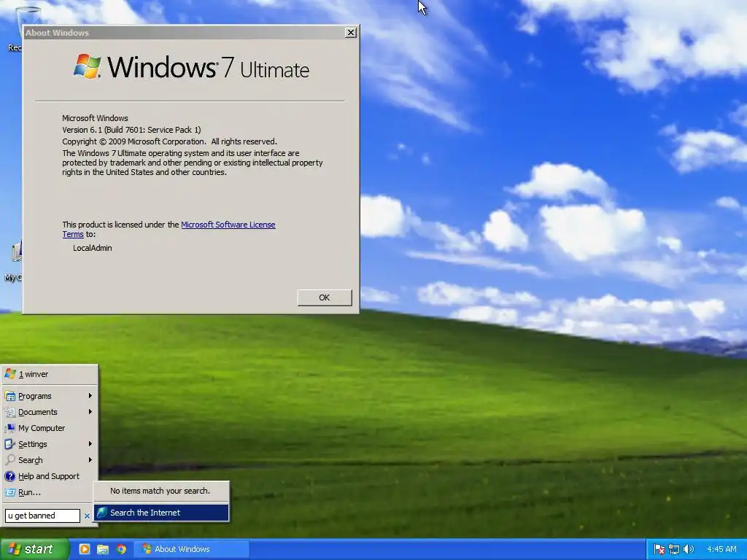Image resolution: width=747 pixels, height=560 pixels.
Task: Click the network tray icon
Action: click(x=674, y=549)
